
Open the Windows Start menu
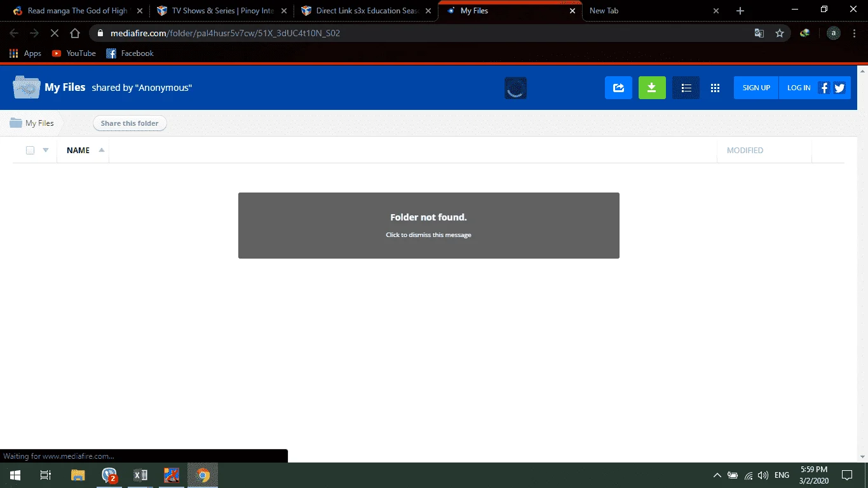15,475
